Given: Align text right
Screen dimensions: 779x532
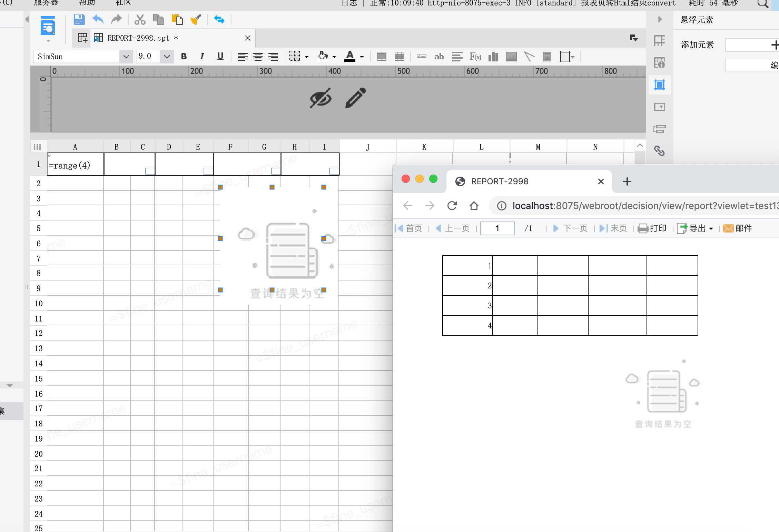Looking at the screenshot, I should pos(273,57).
